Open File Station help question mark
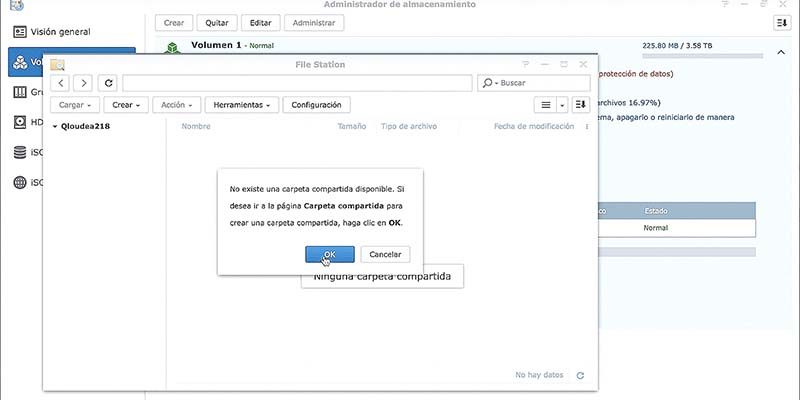 pyautogui.click(x=526, y=64)
